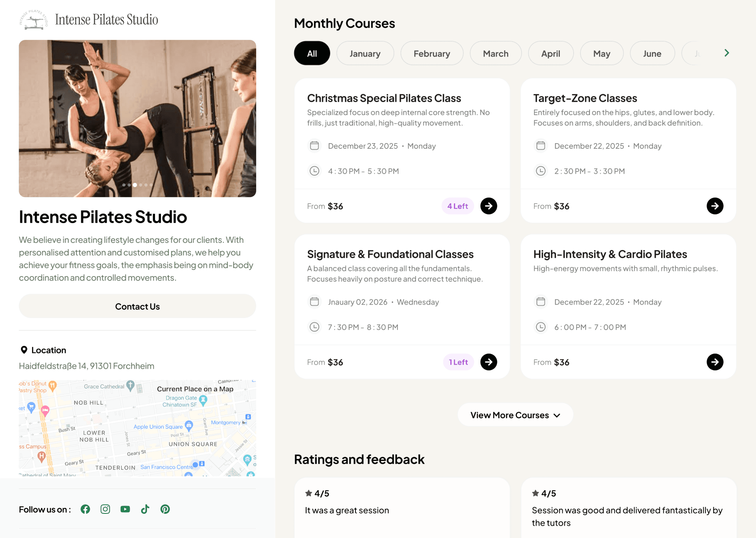Open the High-Intensity & Cardio Pilates title

click(610, 254)
